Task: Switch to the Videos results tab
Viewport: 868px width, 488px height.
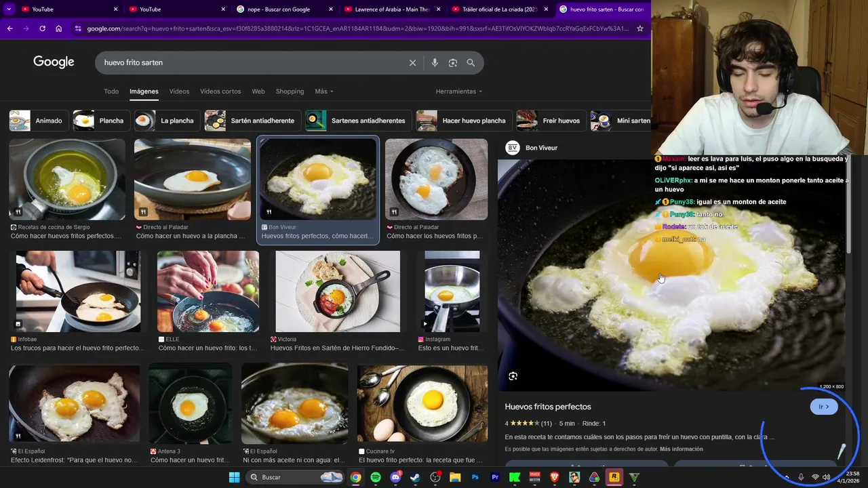Action: tap(179, 91)
